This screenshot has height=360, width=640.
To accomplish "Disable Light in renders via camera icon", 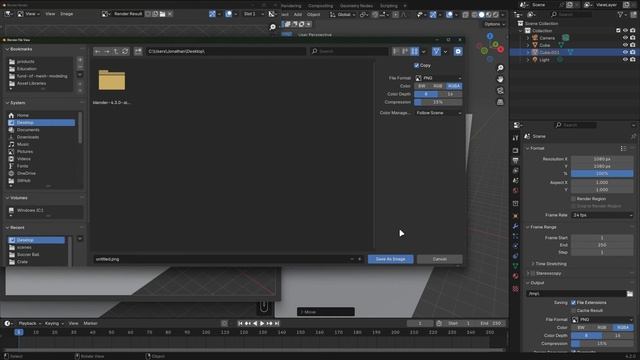I will point(632,60).
